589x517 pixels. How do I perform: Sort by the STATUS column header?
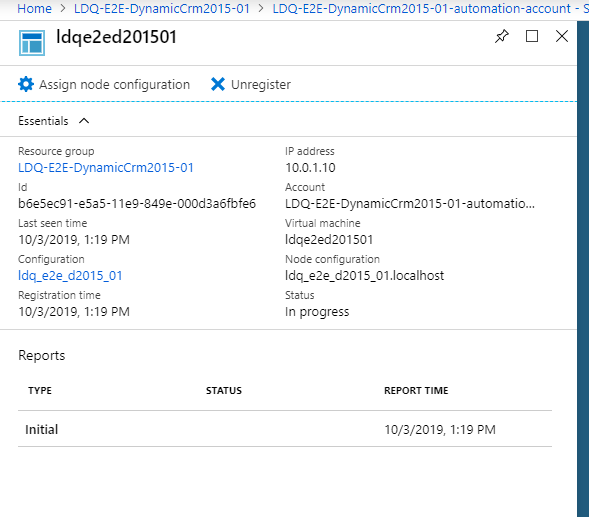click(x=224, y=390)
